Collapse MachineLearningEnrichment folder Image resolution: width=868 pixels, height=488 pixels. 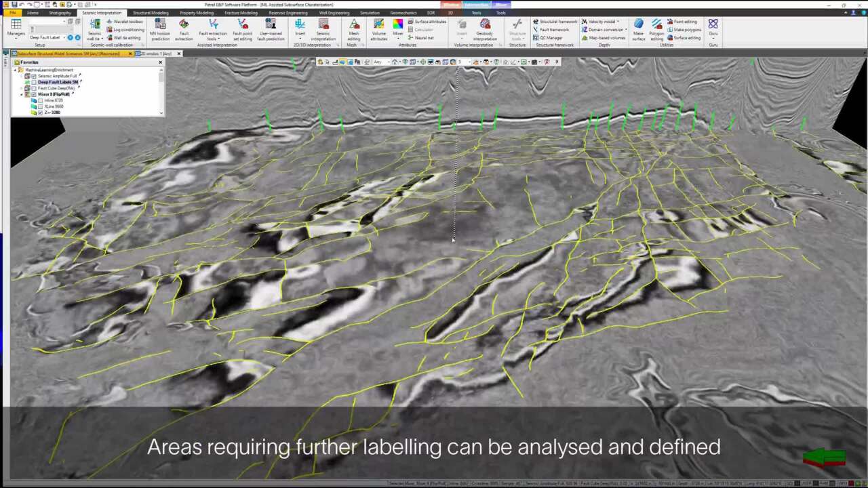pos(16,70)
